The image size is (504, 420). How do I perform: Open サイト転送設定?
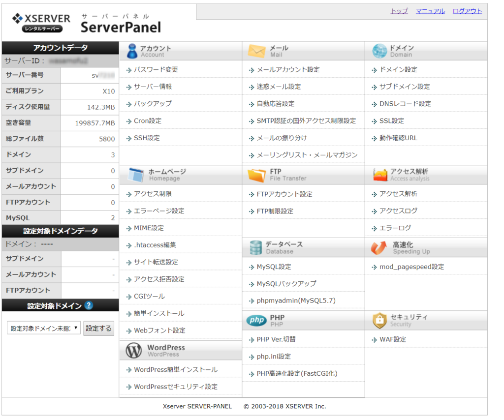(x=156, y=262)
